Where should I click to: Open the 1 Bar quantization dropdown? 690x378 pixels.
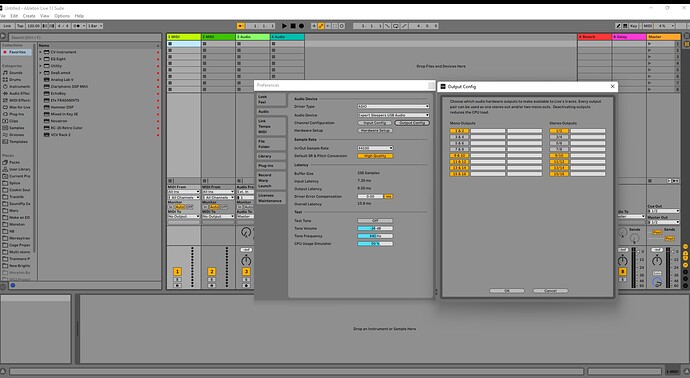(95, 26)
